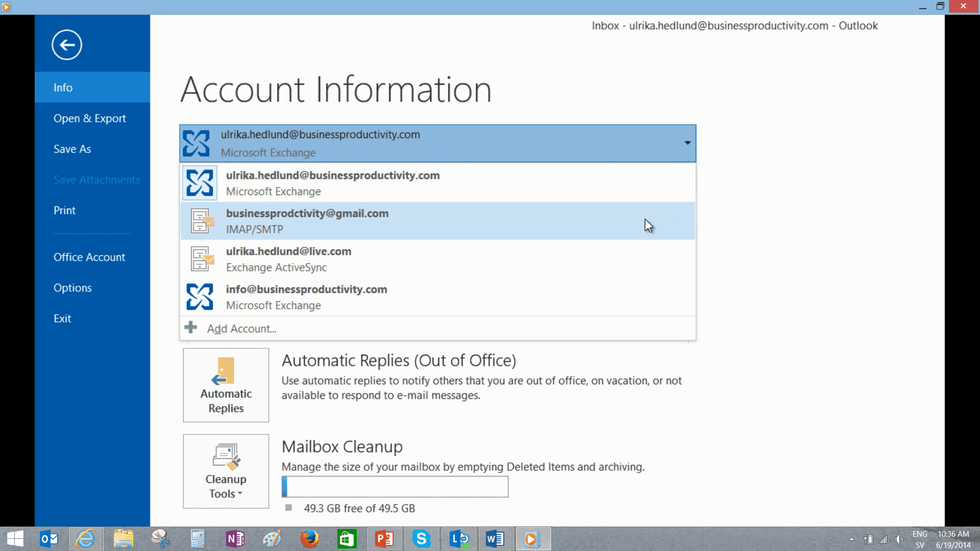The width and height of the screenshot is (980, 551).
Task: Collapse the account selector dropdown arrow
Action: point(687,143)
